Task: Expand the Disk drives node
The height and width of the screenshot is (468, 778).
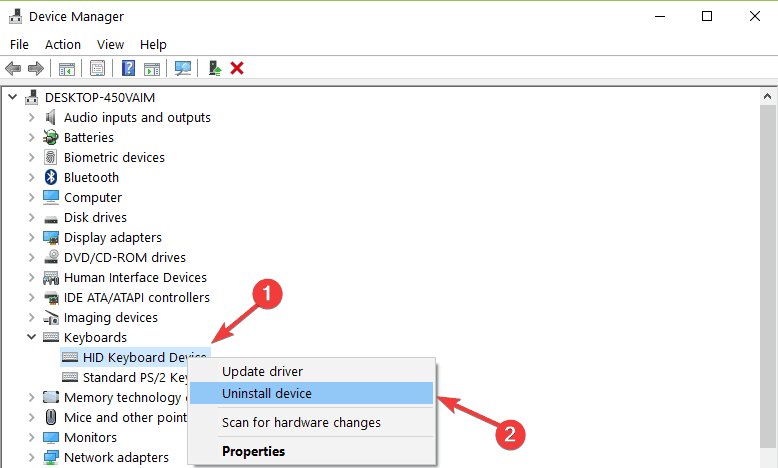Action: point(31,217)
